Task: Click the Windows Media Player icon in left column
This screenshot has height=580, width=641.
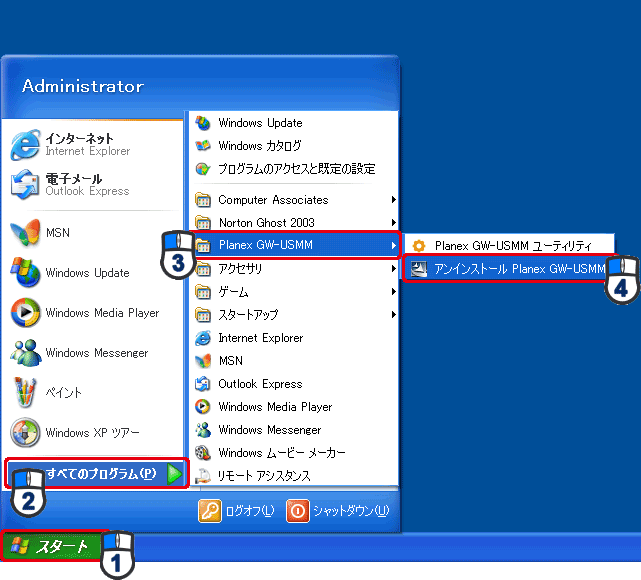Action: 25,313
